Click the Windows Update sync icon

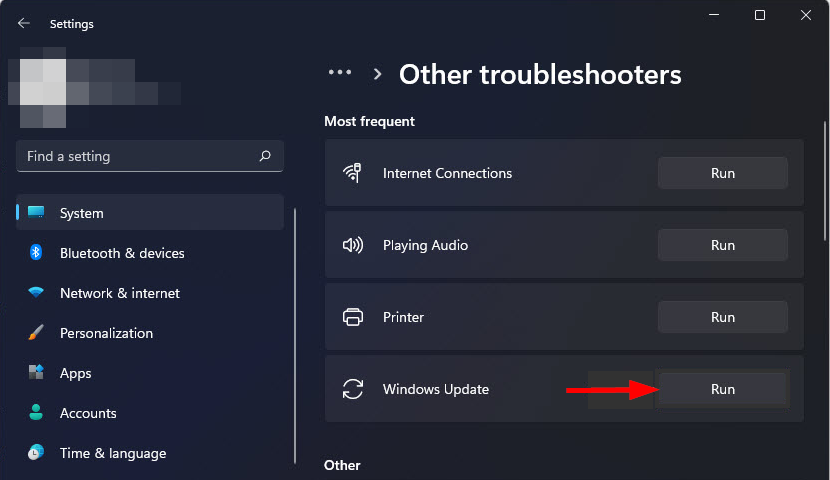click(x=352, y=389)
